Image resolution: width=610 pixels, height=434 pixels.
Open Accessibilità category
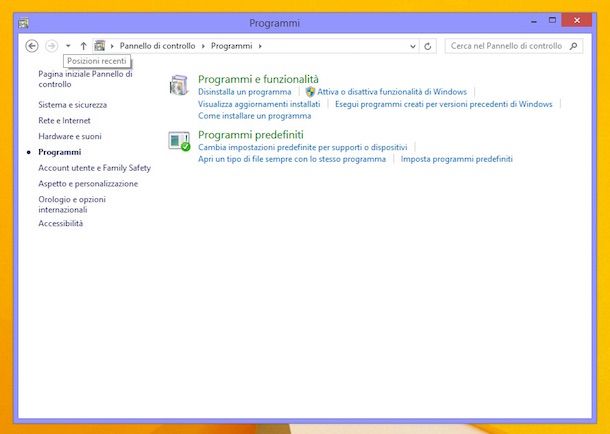pyautogui.click(x=60, y=223)
